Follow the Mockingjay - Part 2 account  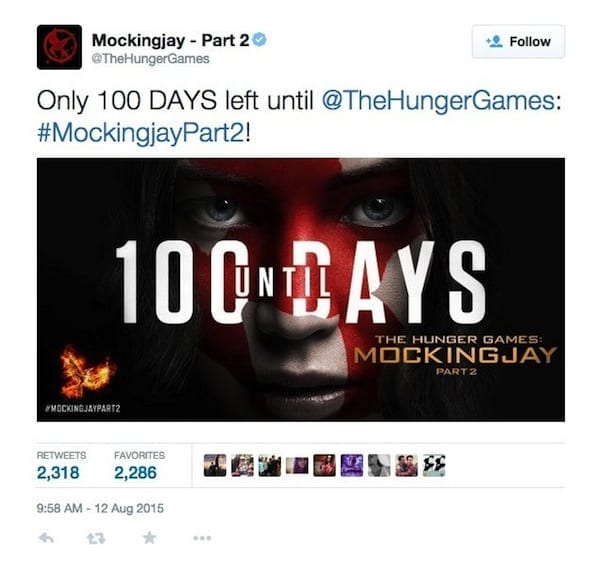(518, 41)
